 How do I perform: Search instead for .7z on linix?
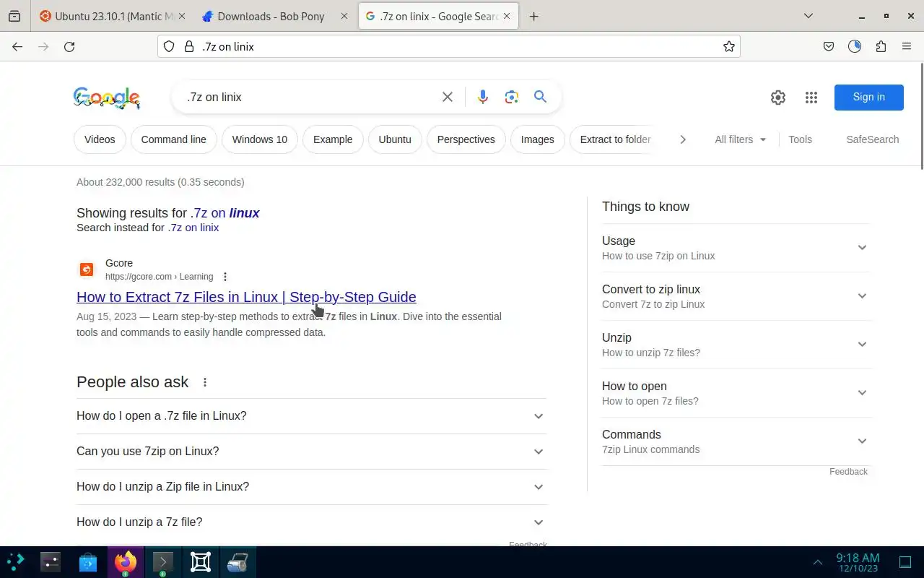tap(193, 228)
